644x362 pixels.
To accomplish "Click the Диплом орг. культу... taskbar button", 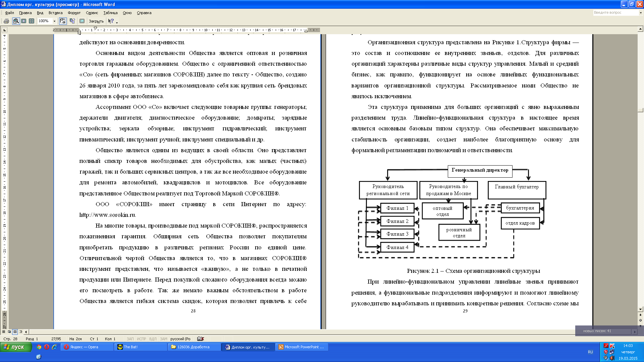I will (248, 347).
